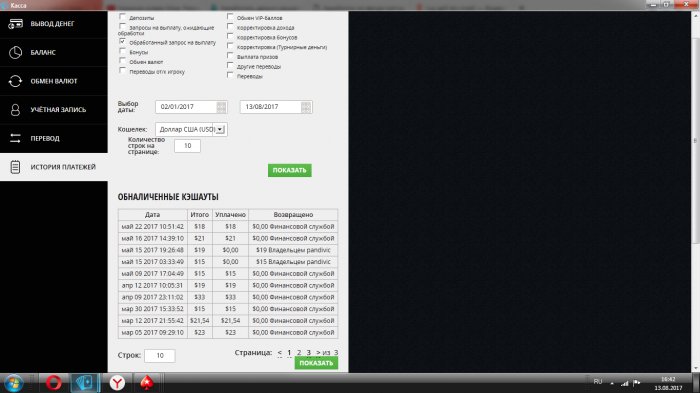The width and height of the screenshot is (700, 393).
Task: Open the Opera browser taskbar icon
Action: coord(54,383)
